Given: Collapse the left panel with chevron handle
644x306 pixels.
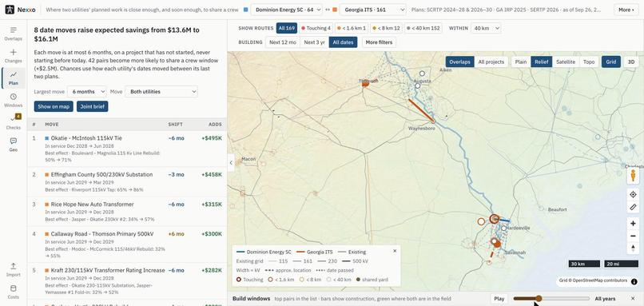Looking at the screenshot, I should point(231,163).
